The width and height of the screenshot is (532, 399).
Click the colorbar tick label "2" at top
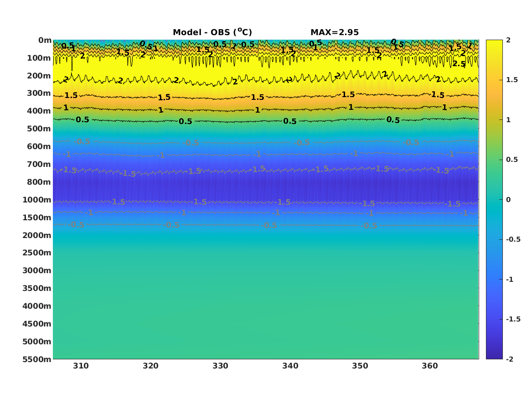point(508,40)
